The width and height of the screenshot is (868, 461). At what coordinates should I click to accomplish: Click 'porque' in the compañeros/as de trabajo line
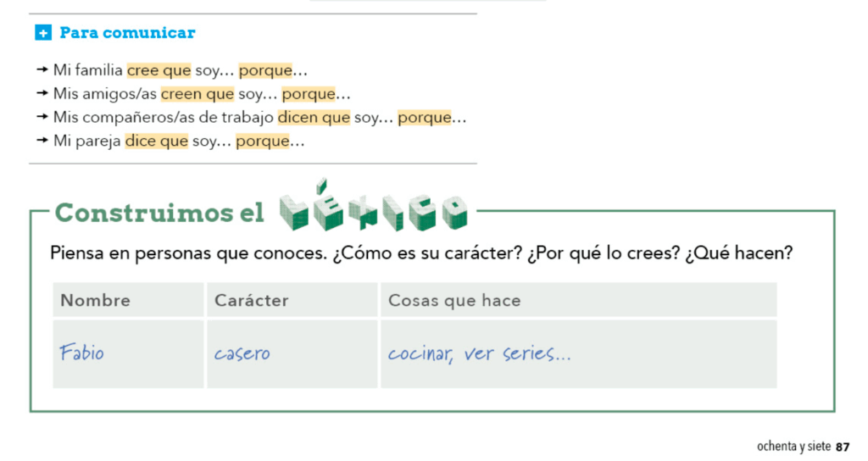point(425,117)
